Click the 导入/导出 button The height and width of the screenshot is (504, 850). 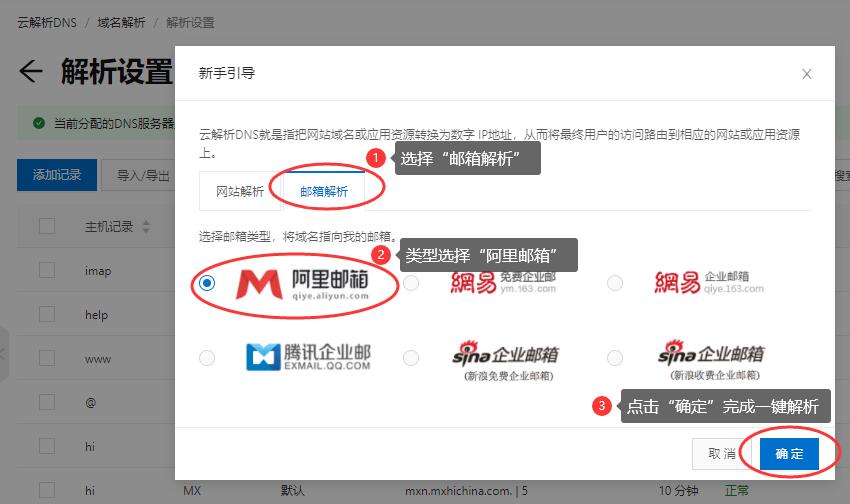(143, 176)
